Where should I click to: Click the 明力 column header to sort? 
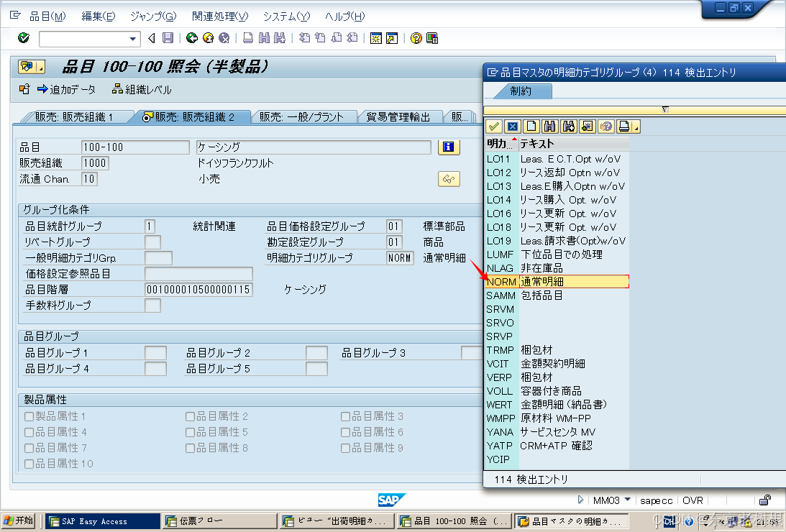[501, 144]
